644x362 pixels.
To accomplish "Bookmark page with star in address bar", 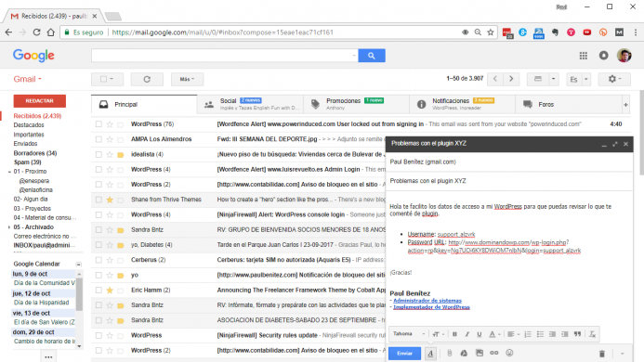I will click(491, 32).
